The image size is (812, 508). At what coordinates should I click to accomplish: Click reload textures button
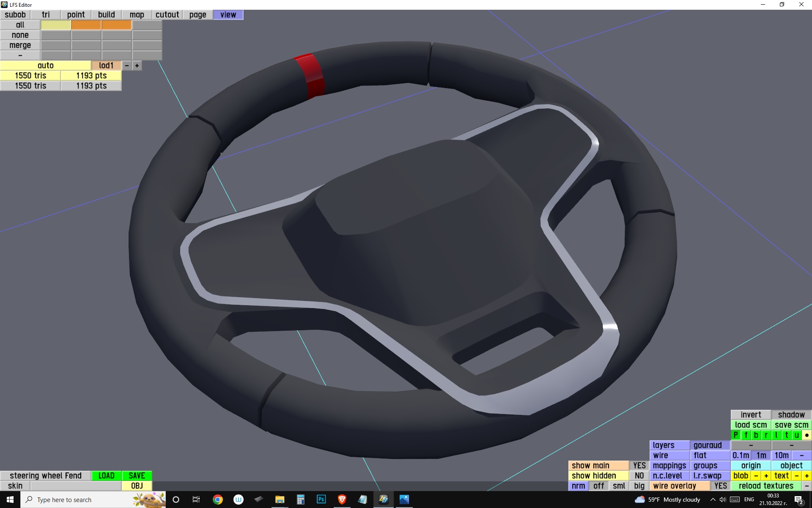point(766,486)
